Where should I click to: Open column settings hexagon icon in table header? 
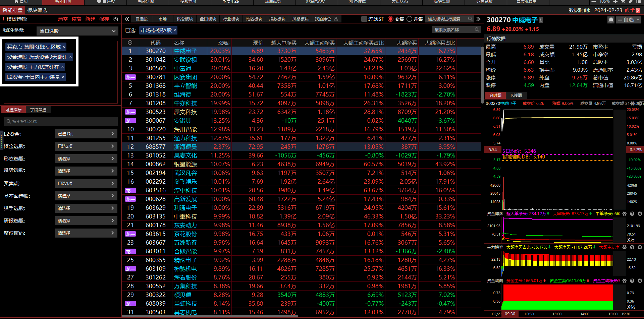point(130,43)
